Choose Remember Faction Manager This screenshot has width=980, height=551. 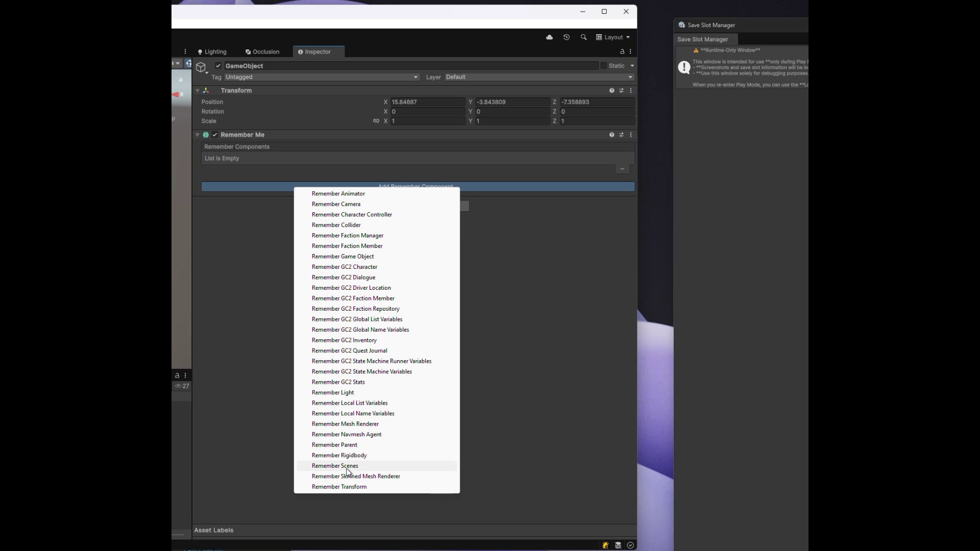click(x=377, y=236)
